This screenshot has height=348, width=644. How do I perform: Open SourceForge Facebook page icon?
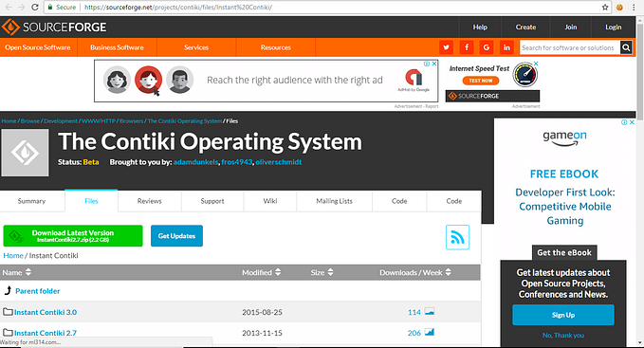tap(466, 47)
